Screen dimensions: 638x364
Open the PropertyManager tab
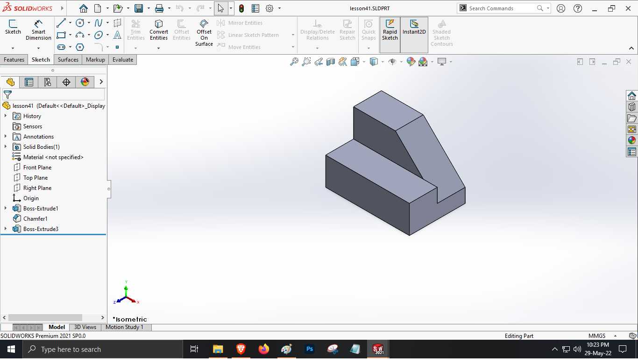pos(29,82)
